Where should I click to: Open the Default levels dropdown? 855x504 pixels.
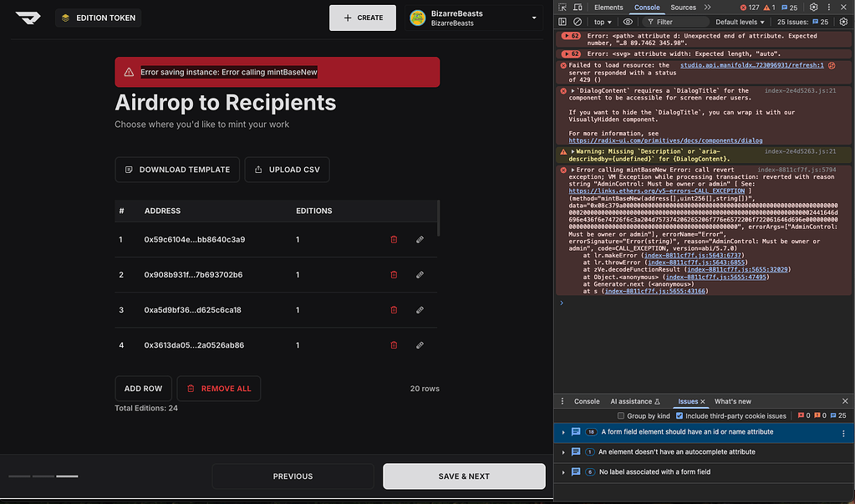tap(740, 21)
